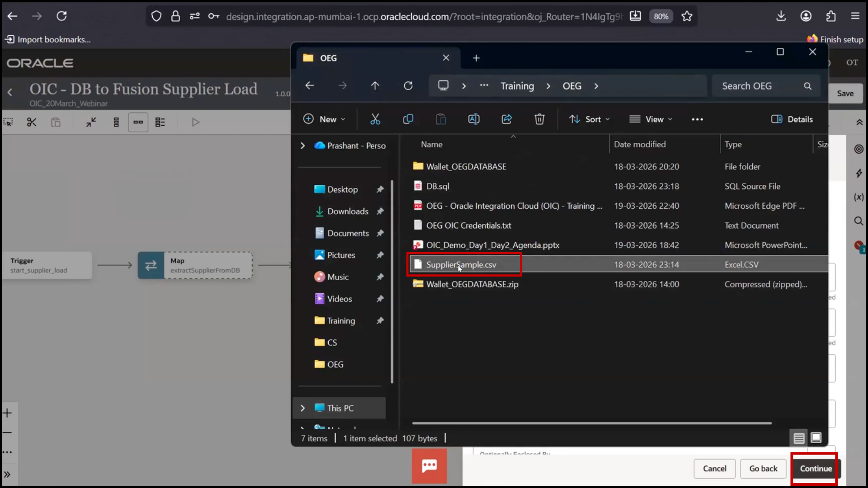Viewport: 868px width, 488px height.
Task: Click zoom in plus on OIC canvas
Action: coord(7,413)
